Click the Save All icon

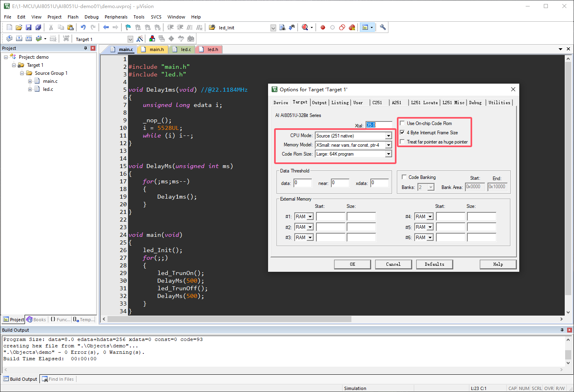coord(38,27)
